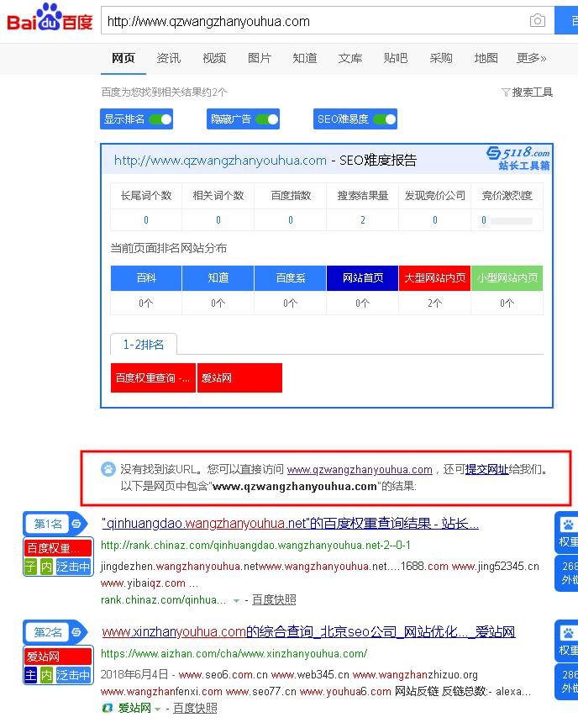Click green rank.chinaz.com URL of first result

(256, 545)
